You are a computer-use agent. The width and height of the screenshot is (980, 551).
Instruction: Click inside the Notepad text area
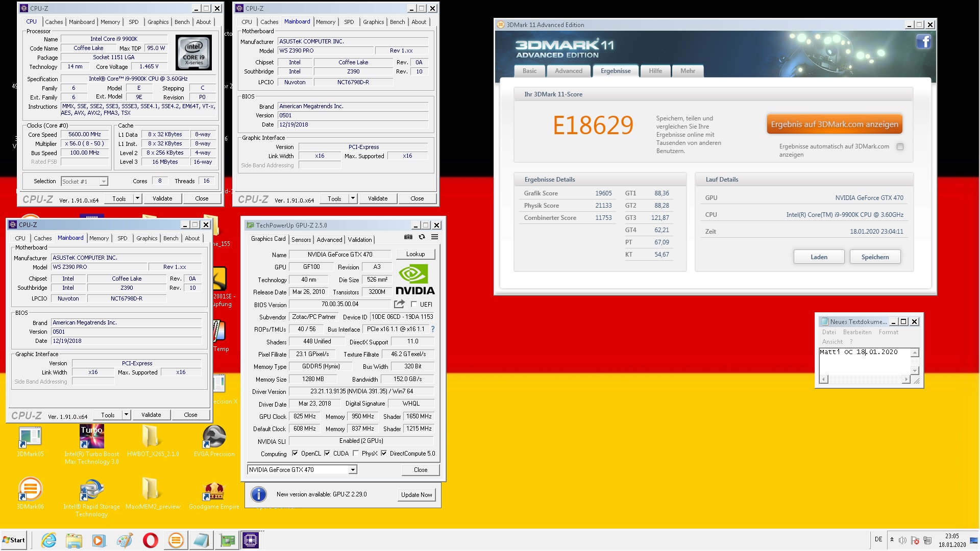click(x=865, y=362)
